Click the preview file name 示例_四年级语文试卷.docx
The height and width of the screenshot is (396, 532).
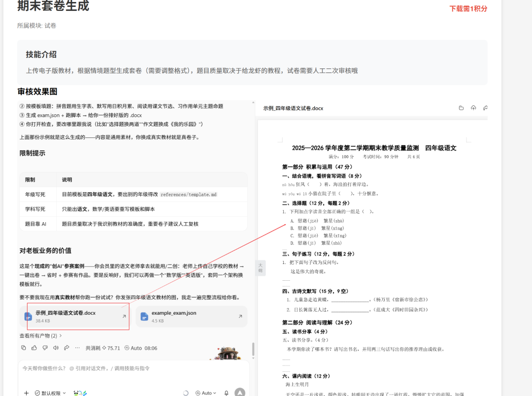coord(293,108)
